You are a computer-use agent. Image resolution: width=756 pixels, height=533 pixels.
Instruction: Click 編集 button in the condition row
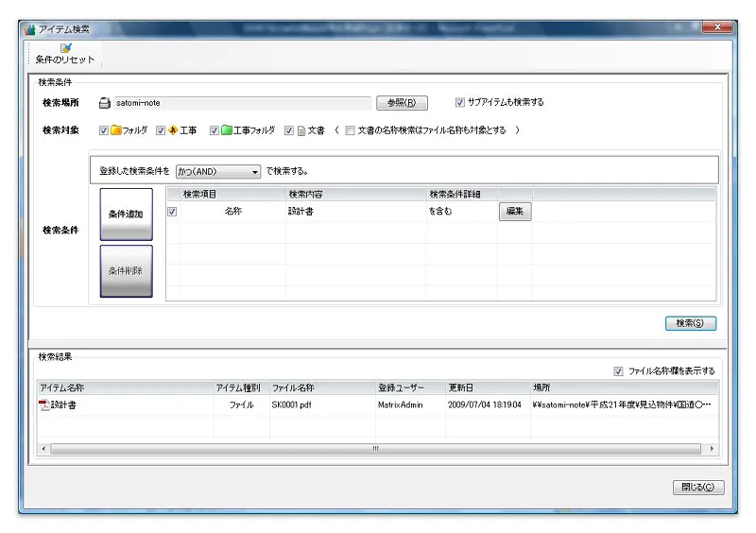[515, 212]
